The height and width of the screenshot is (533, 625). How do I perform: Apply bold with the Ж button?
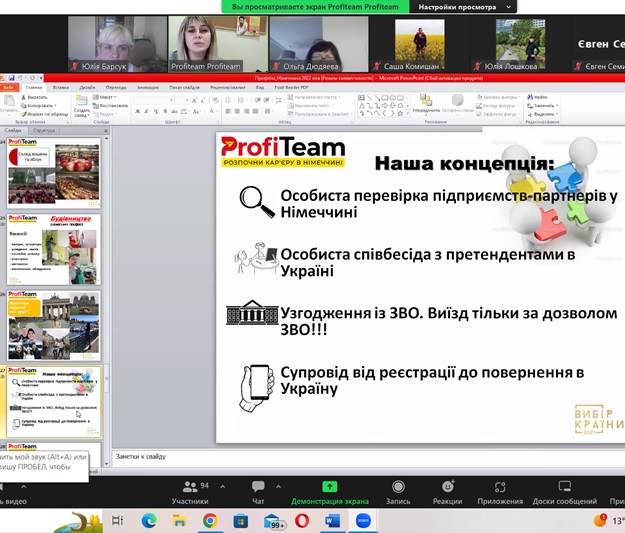[138, 112]
